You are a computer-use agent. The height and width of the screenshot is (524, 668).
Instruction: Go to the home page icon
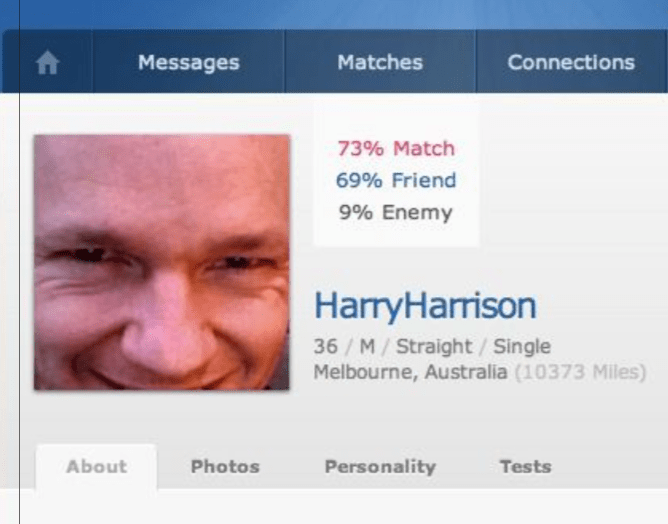click(x=47, y=62)
